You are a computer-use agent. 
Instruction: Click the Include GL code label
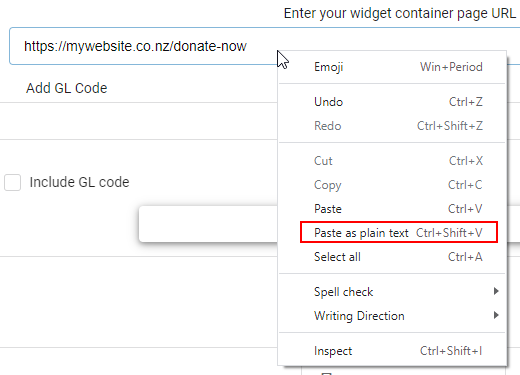pyautogui.click(x=79, y=182)
